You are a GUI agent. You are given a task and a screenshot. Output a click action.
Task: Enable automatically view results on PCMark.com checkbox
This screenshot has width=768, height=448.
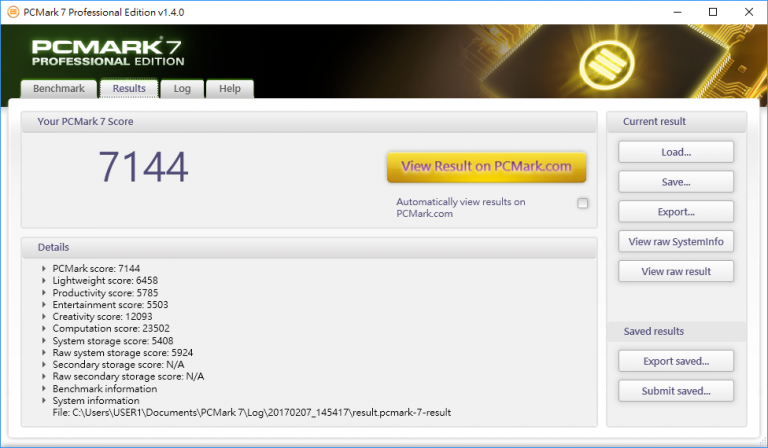582,203
